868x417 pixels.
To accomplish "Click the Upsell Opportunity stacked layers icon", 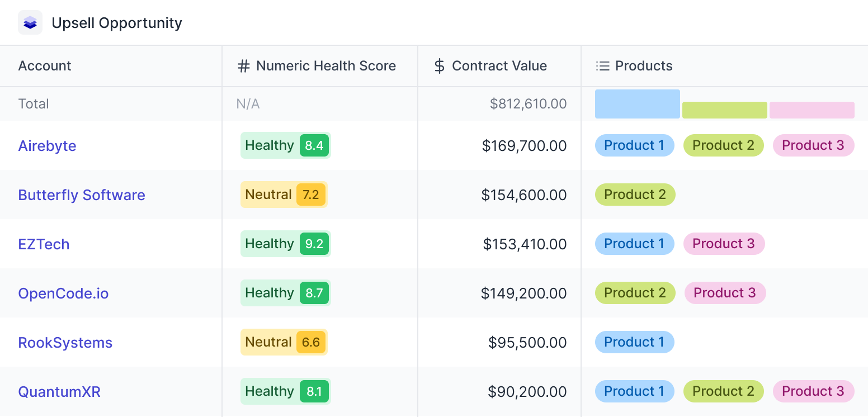I will 30,23.
